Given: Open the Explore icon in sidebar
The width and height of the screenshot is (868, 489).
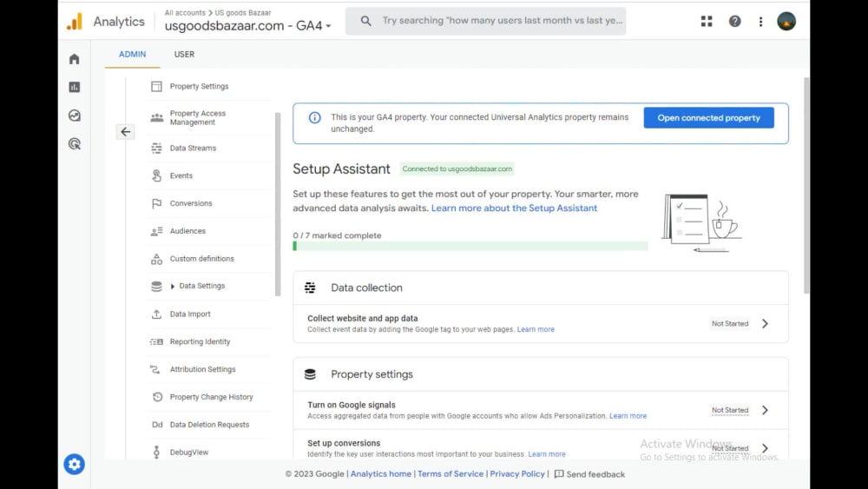Looking at the screenshot, I should 74,116.
